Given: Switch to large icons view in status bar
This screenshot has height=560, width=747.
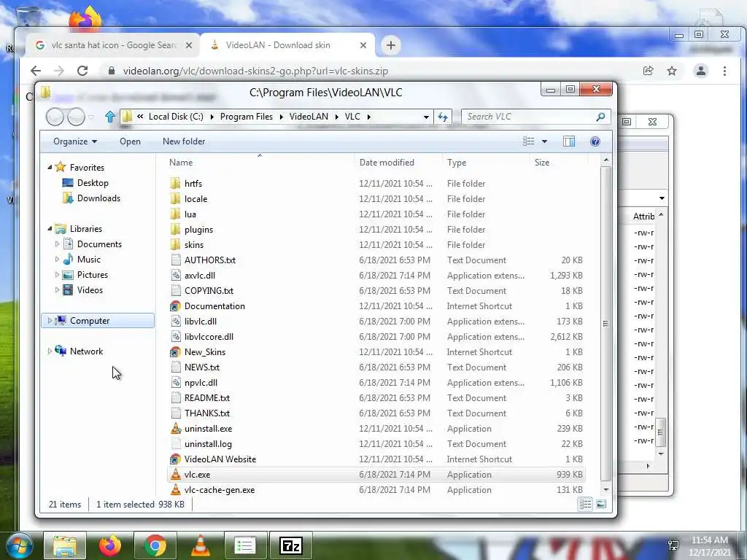Looking at the screenshot, I should [601, 505].
